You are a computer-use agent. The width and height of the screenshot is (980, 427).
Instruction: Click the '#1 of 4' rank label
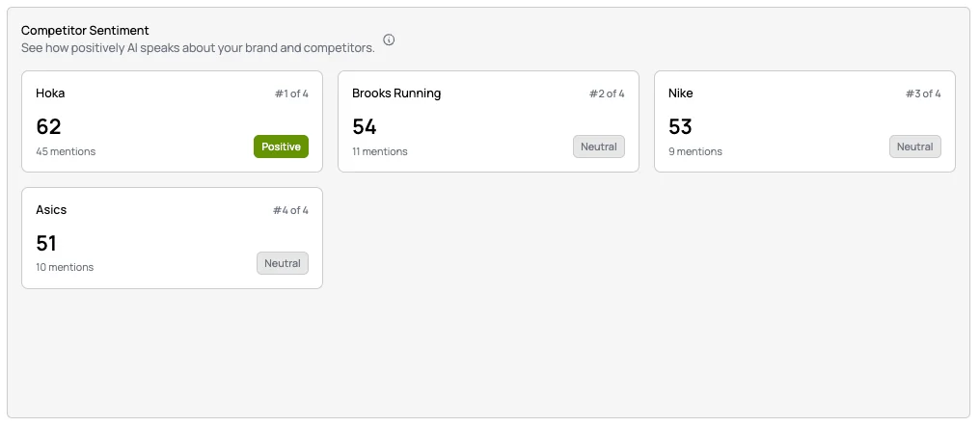291,93
